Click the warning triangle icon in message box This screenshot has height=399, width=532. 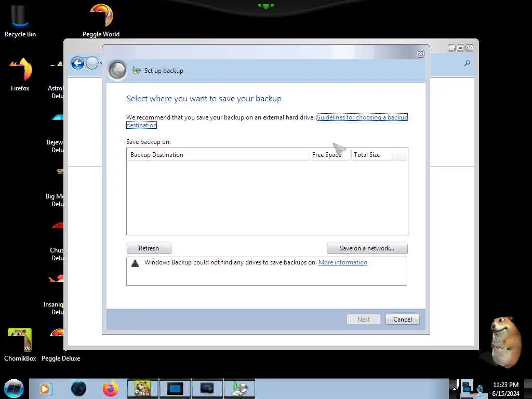(135, 263)
